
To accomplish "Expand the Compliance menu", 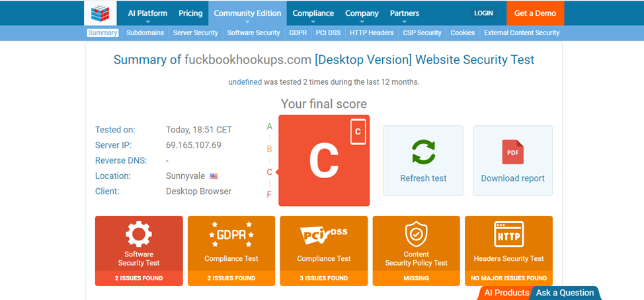I will [x=313, y=13].
